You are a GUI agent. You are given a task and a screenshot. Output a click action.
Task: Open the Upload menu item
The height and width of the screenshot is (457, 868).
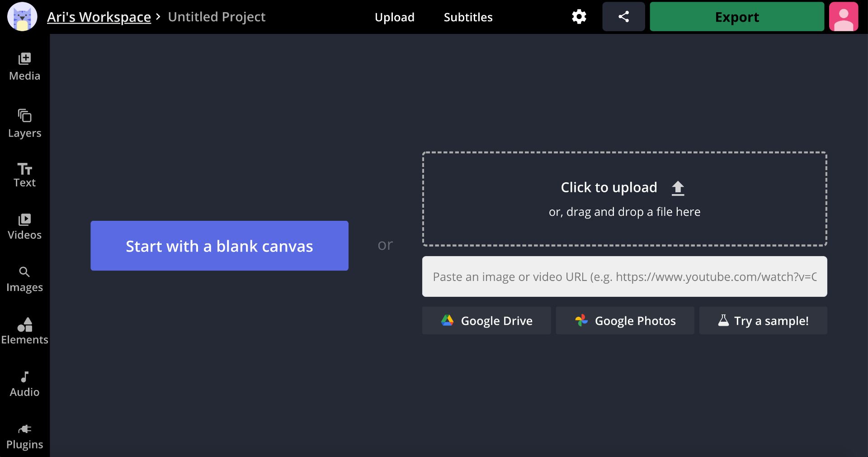tap(394, 17)
